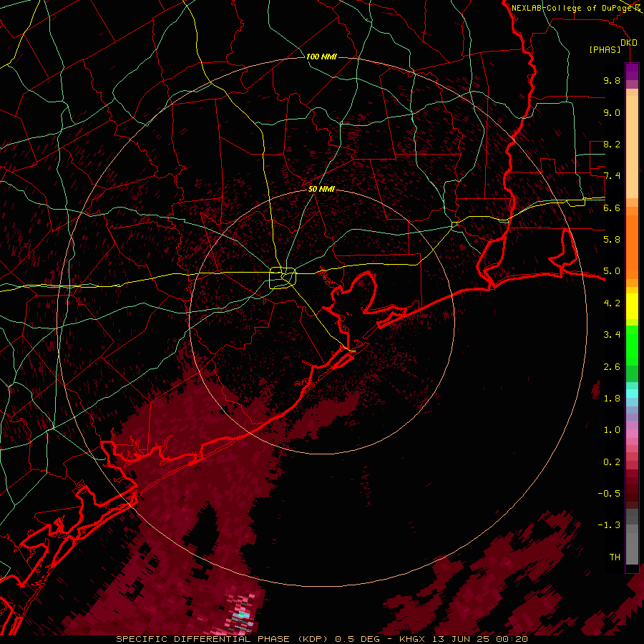Screen dimensions: 644x644
Task: Click the 1.0 value on the color scale
Action: pyautogui.click(x=612, y=430)
